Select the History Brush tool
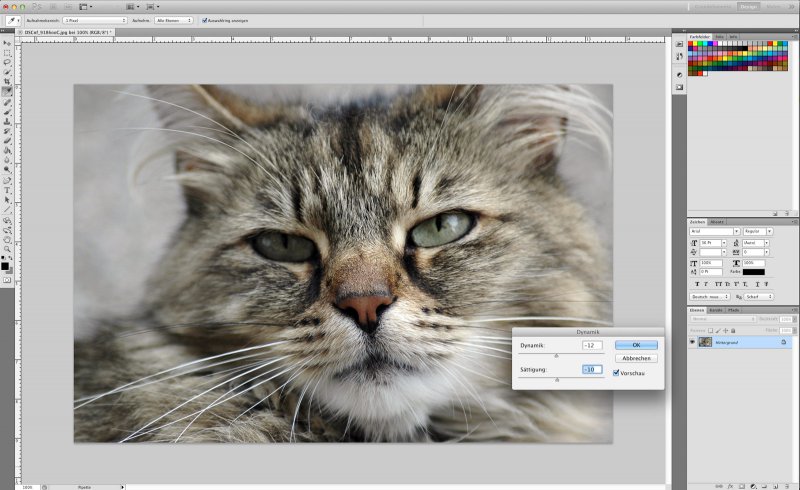This screenshot has height=490, width=800. click(x=7, y=131)
